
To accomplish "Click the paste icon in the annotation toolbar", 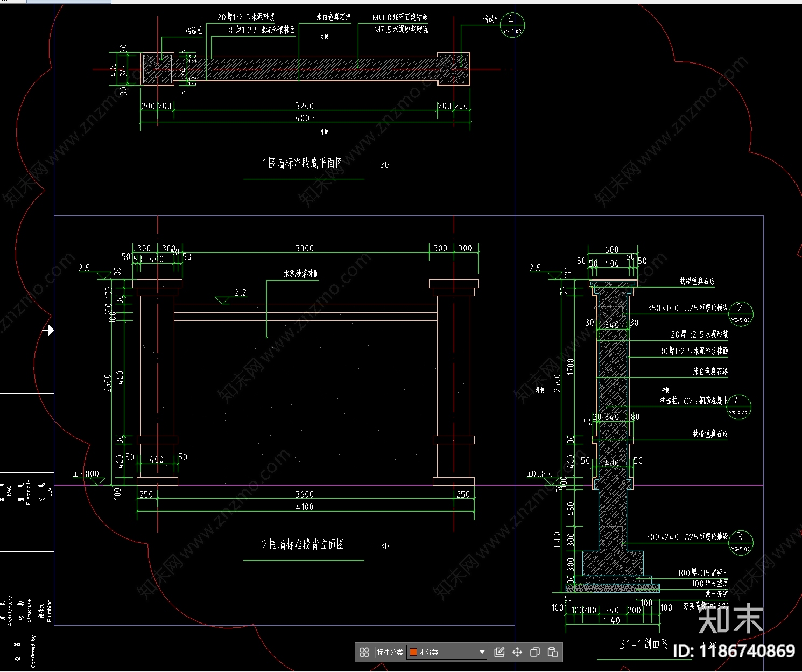I will pos(553,652).
